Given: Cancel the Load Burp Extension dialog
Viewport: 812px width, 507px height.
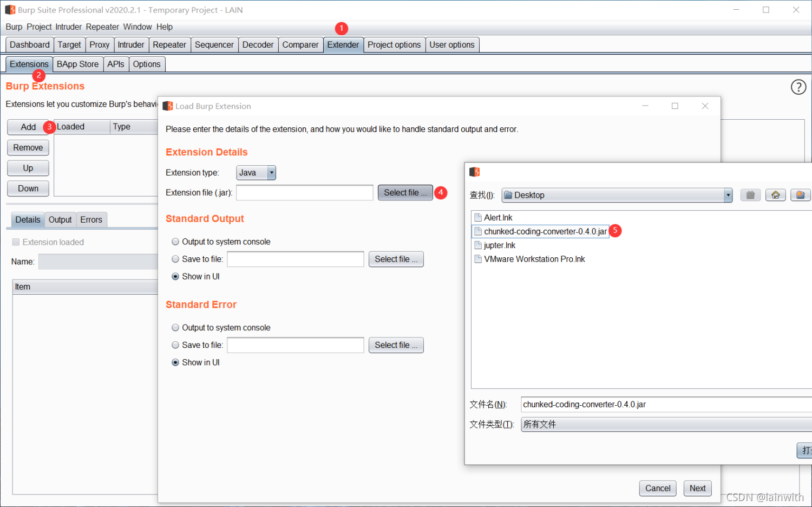Looking at the screenshot, I should point(658,489).
